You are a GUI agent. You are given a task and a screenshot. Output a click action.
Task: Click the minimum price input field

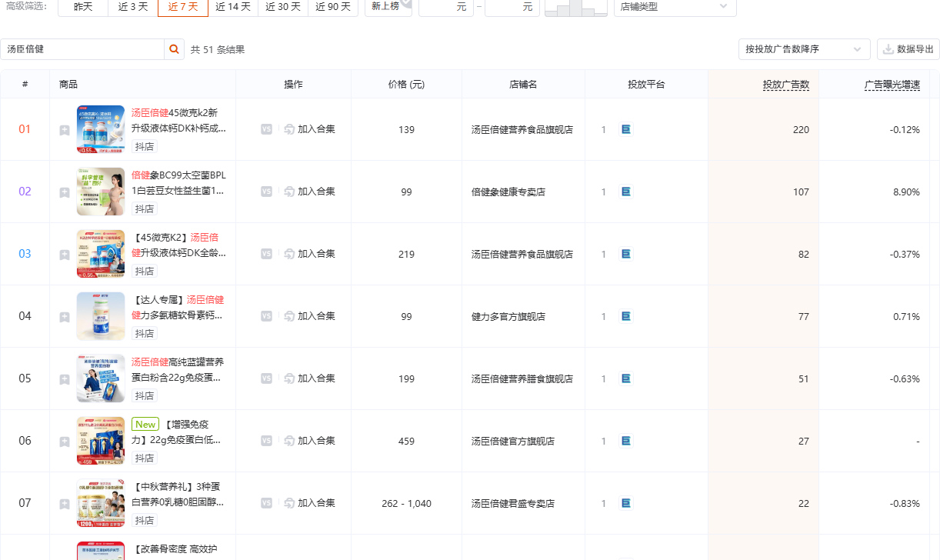[x=445, y=6]
